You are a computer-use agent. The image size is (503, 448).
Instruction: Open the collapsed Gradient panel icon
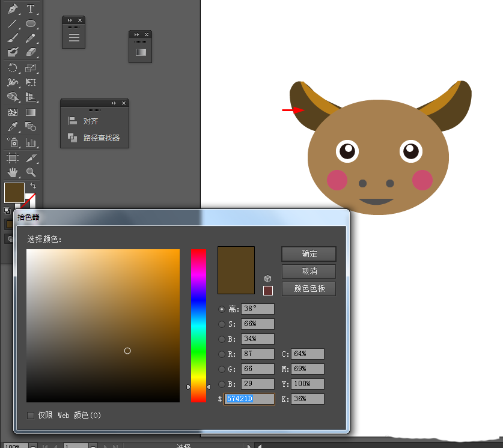point(141,52)
